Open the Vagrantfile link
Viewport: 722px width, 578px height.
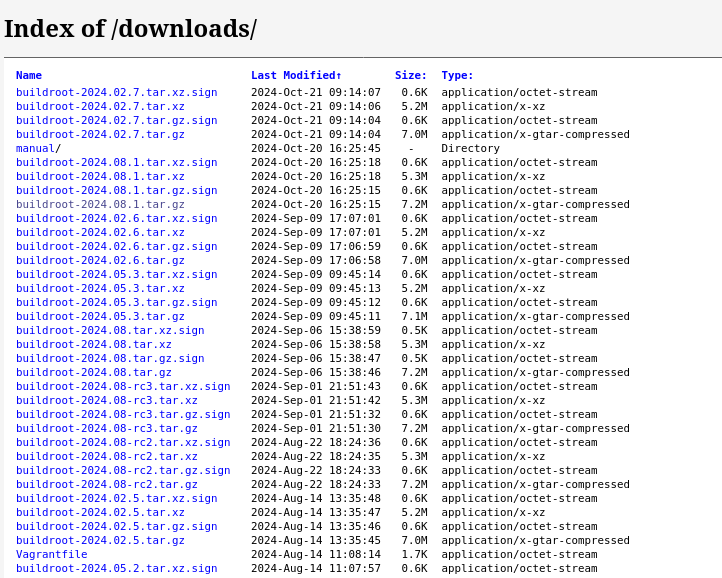pos(51,554)
